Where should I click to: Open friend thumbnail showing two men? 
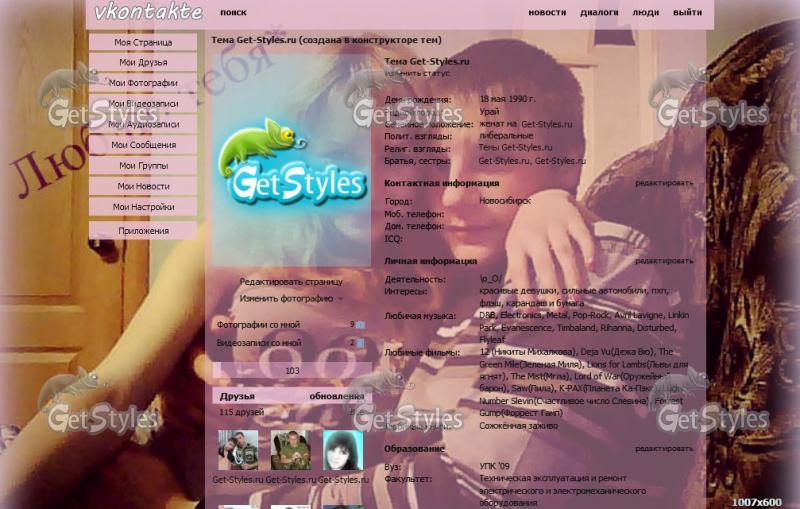(x=238, y=450)
